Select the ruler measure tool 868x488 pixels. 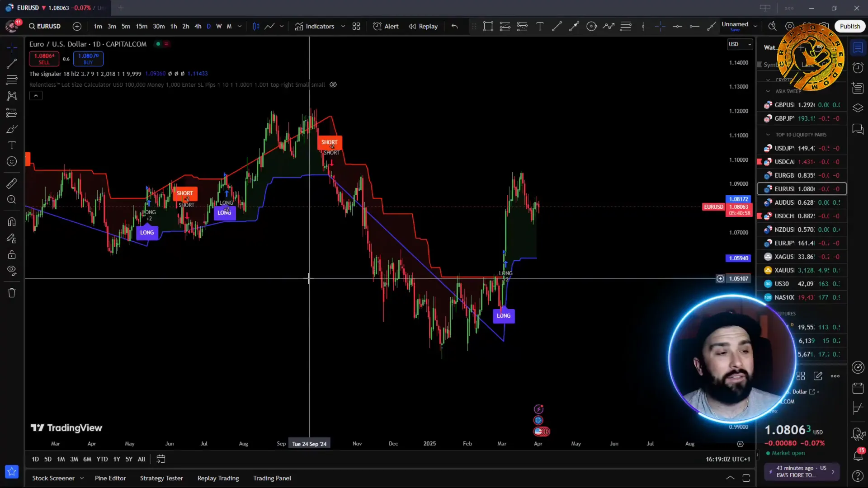(x=12, y=183)
